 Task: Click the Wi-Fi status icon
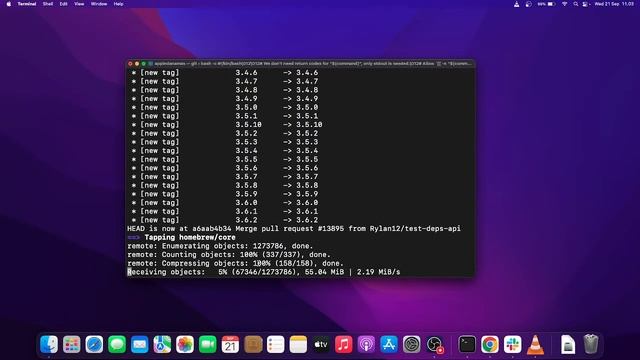pos(564,4)
